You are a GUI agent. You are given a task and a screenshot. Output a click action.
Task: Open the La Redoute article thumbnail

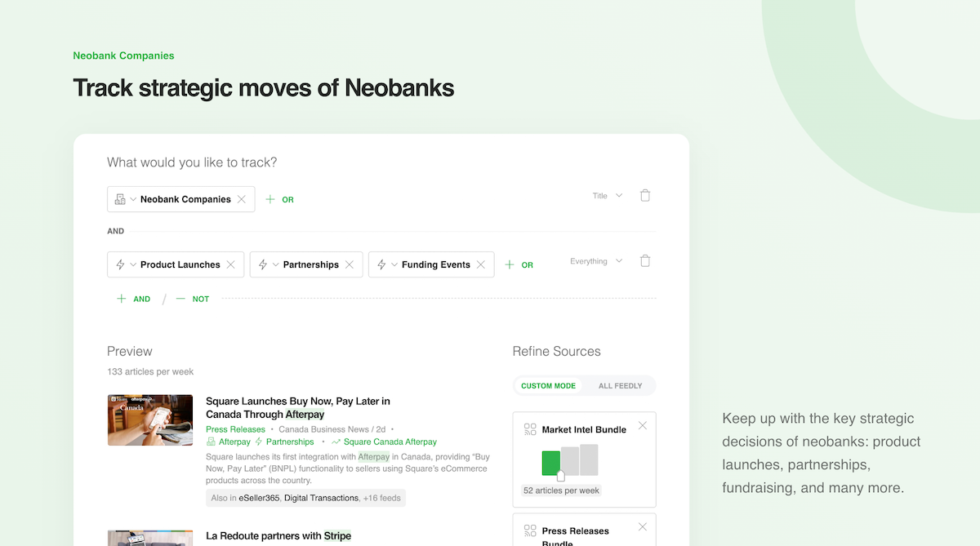(x=150, y=538)
